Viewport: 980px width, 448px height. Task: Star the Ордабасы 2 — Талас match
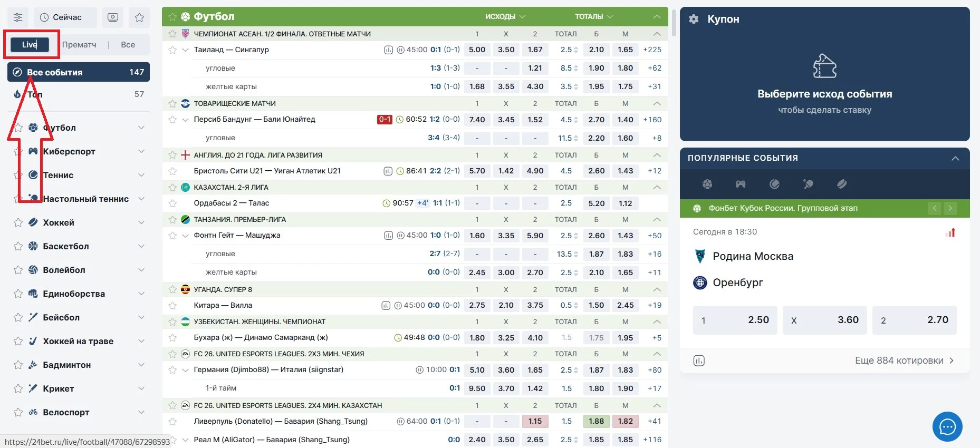pos(172,203)
